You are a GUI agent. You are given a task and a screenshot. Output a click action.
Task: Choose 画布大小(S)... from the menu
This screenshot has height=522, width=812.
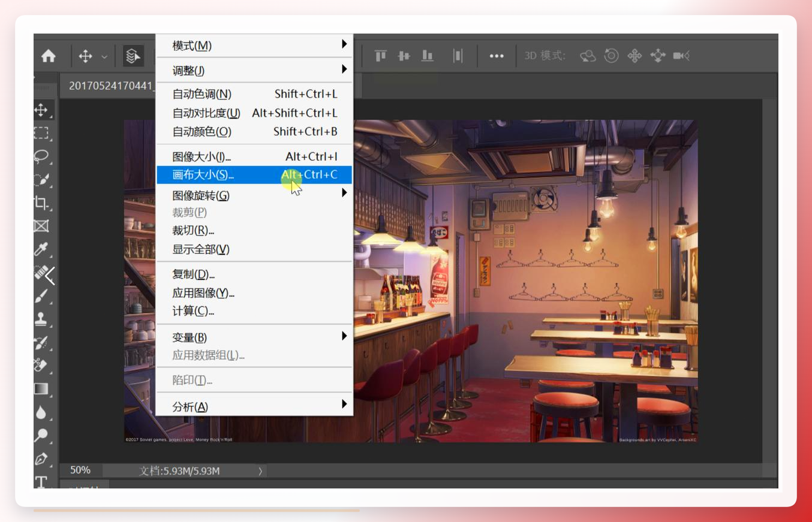(254, 175)
